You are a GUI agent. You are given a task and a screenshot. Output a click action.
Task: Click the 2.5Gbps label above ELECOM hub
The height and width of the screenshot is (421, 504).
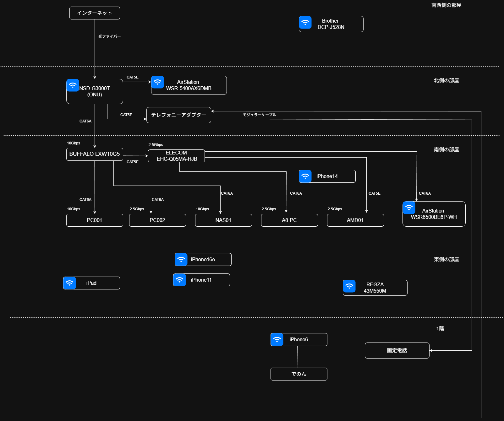[156, 145]
